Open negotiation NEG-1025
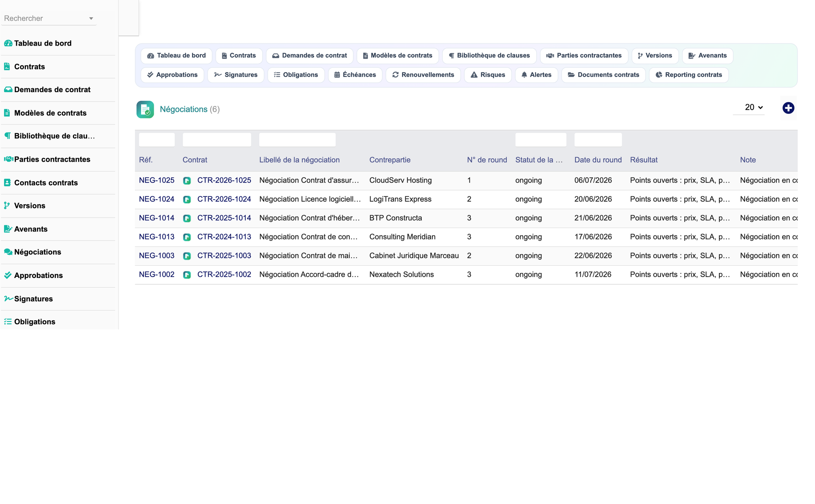Screen dimensions: 815x504 (x=157, y=180)
